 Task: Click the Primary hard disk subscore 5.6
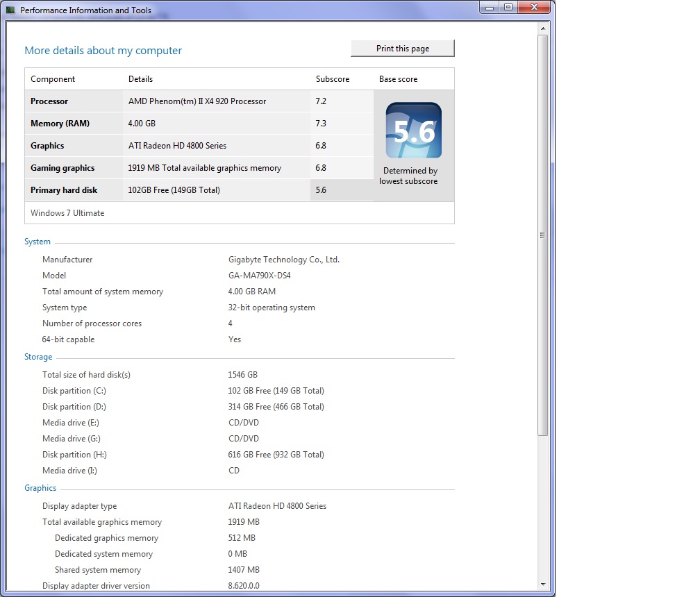pos(321,190)
